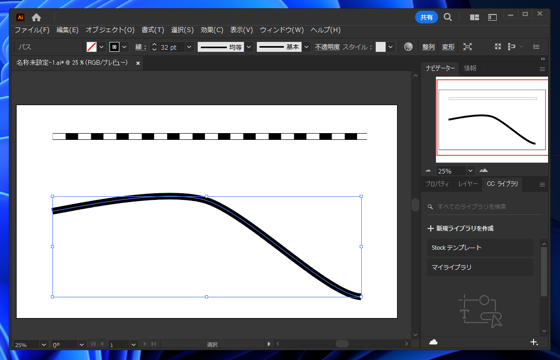The height and width of the screenshot is (360, 560).
Task: Open the Navigator 25% zoom dropdown
Action: 470,171
